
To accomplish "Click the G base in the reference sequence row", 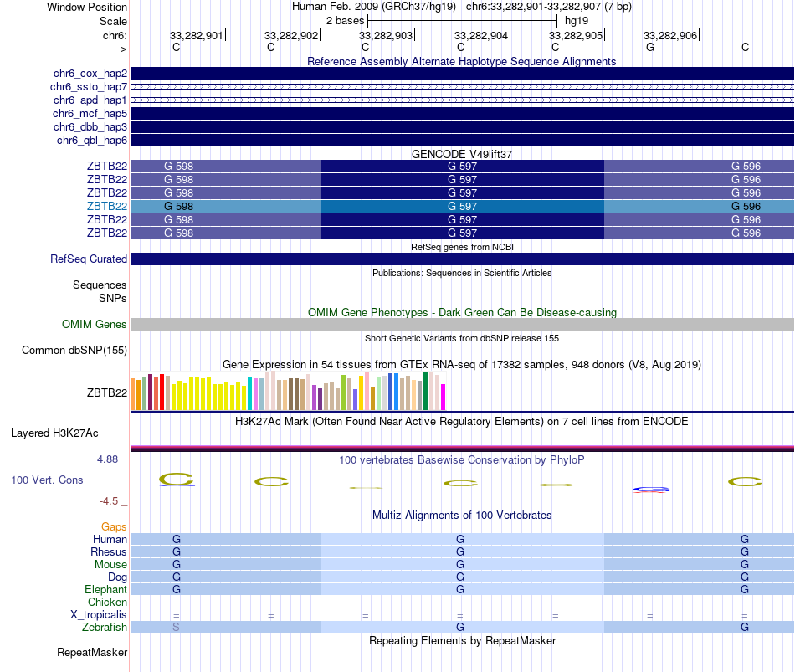I will click(x=650, y=47).
